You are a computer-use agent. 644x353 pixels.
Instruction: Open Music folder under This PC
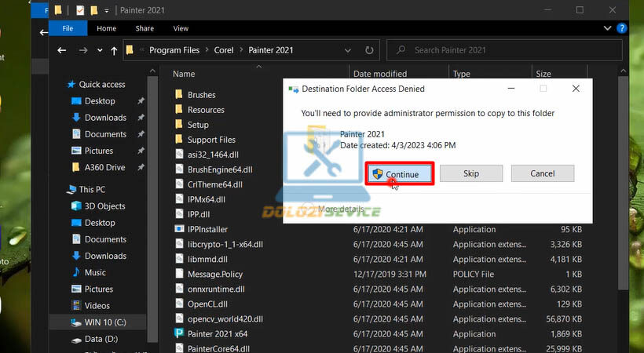[x=95, y=272]
